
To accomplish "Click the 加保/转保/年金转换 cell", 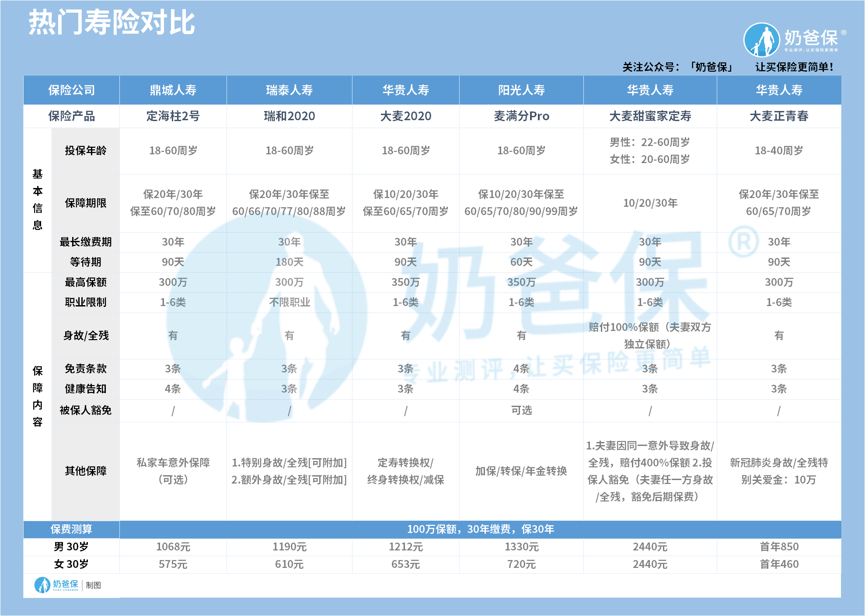I will [x=521, y=471].
